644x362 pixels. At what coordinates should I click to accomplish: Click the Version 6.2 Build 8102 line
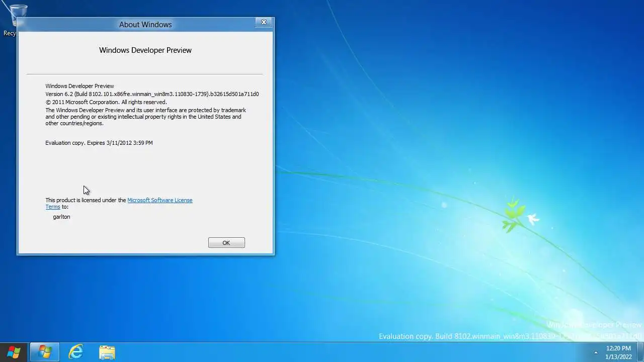[x=152, y=94]
